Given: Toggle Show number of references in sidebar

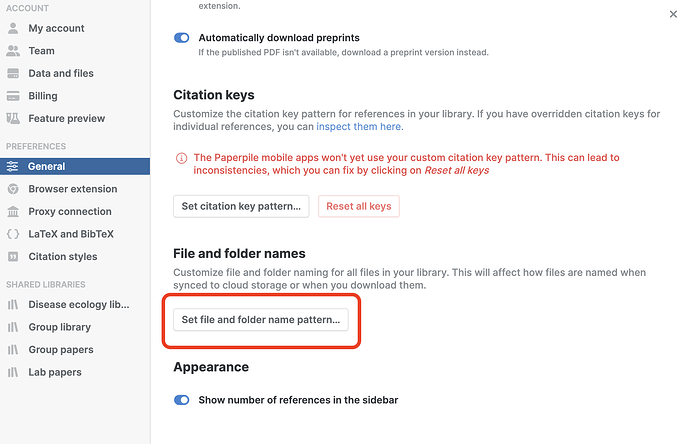Looking at the screenshot, I should point(181,400).
